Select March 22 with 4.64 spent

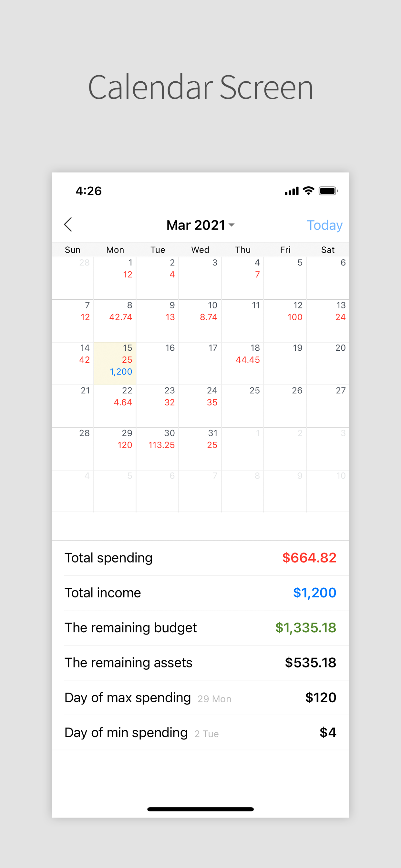pyautogui.click(x=115, y=406)
